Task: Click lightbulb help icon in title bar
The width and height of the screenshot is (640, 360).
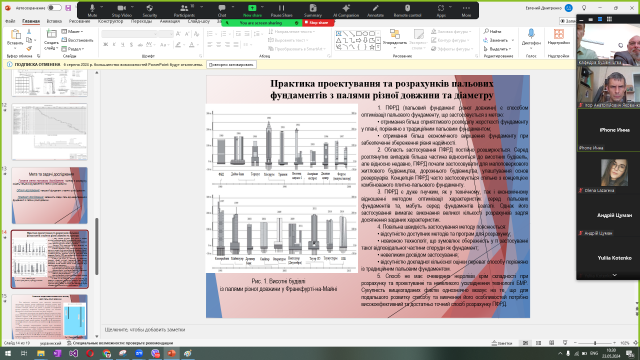Action: pos(584,8)
